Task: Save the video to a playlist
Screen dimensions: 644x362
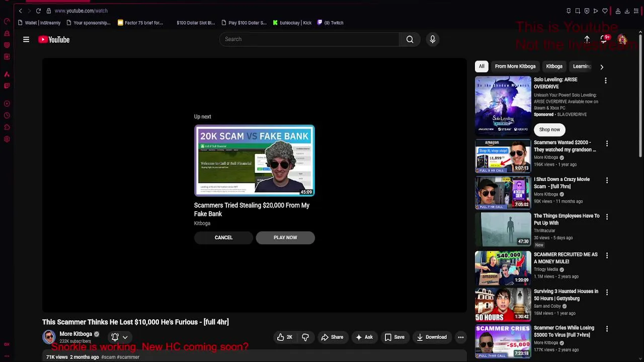Action: (394, 337)
